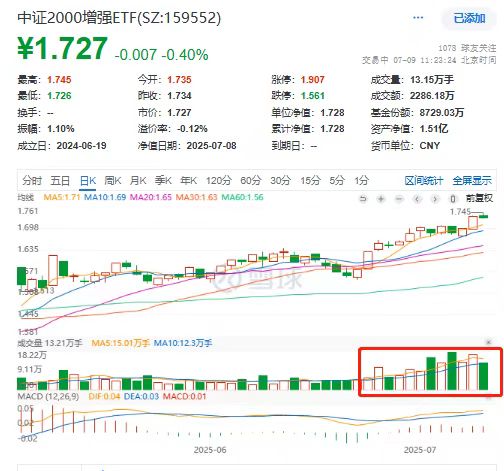Click the 振幅 value 1.10%

pos(61,129)
